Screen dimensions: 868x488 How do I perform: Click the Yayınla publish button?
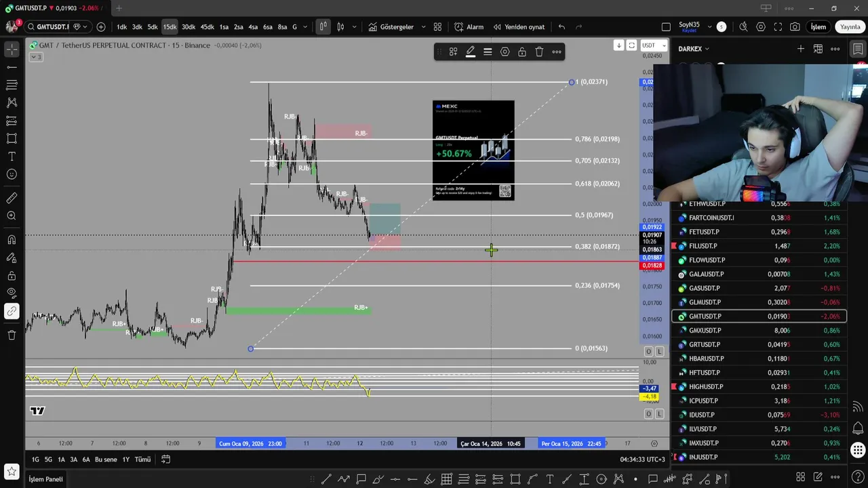[850, 27]
